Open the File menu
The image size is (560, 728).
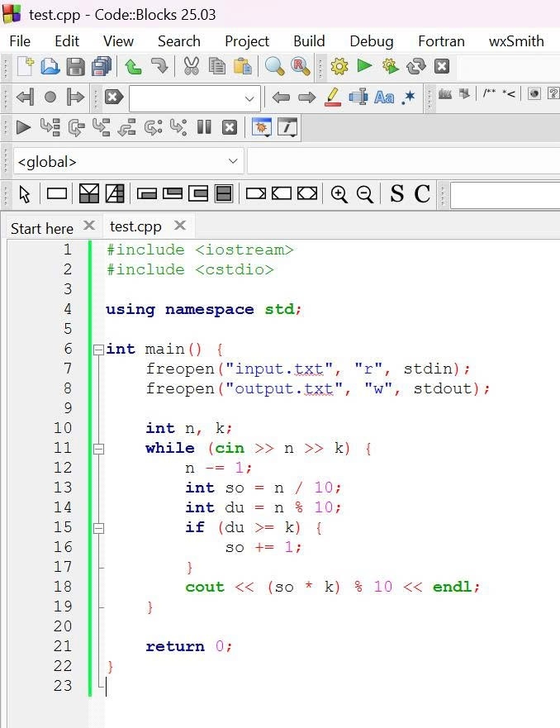click(20, 40)
